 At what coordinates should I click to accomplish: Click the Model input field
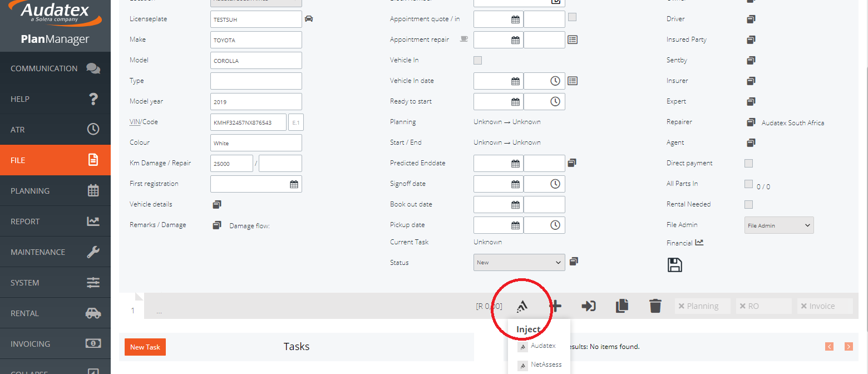(x=256, y=60)
